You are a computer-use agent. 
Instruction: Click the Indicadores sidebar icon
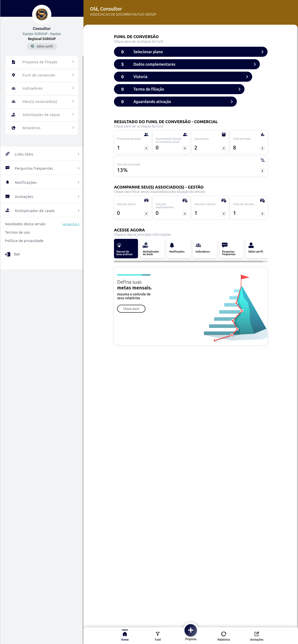[x=13, y=88]
